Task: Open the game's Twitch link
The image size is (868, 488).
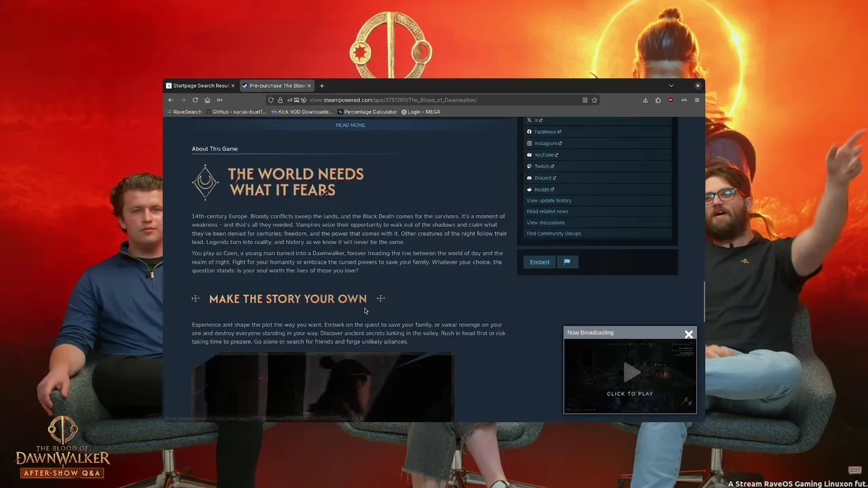Action: click(x=540, y=167)
